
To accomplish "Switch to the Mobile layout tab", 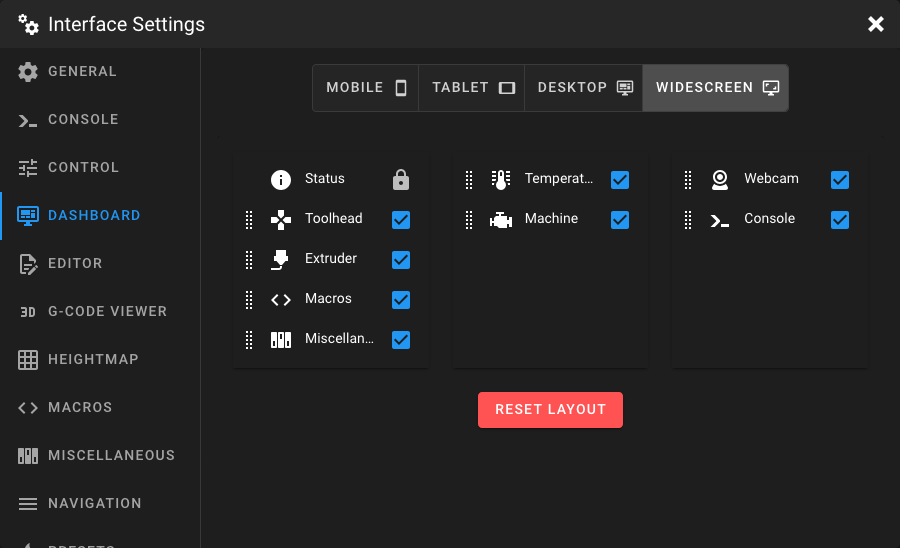I will click(x=366, y=88).
